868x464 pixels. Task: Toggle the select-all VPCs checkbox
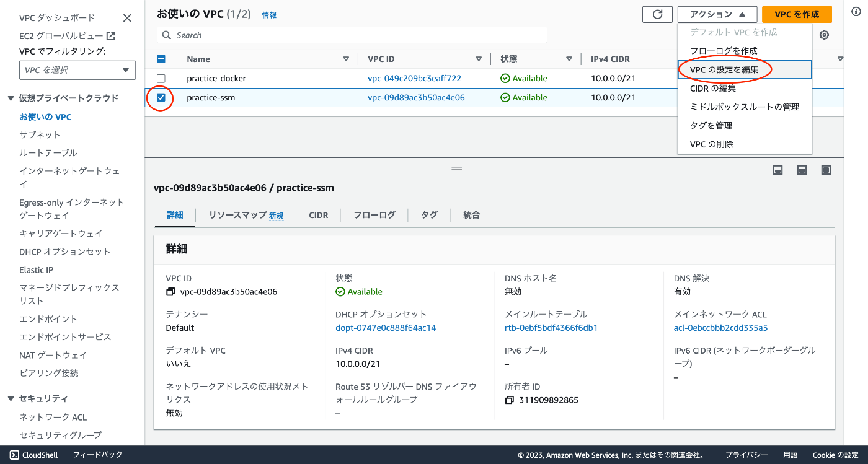coord(161,59)
